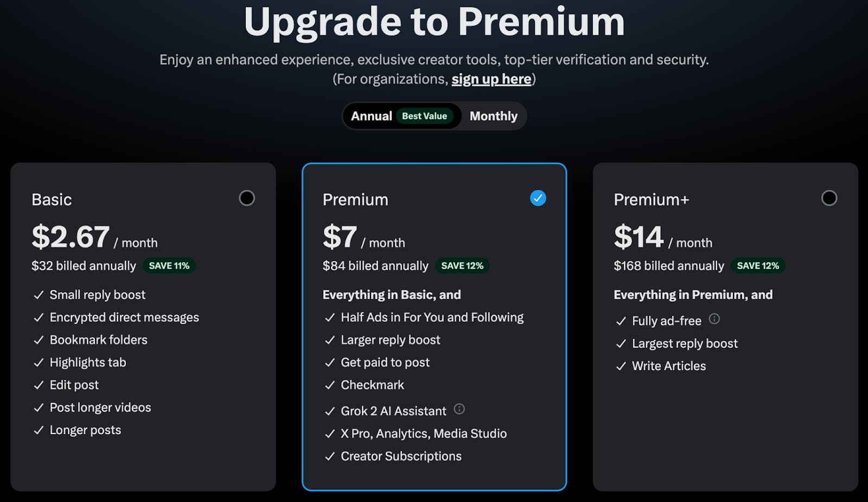This screenshot has height=502, width=868.
Task: Click SAVE 12% badge on Premium card
Action: click(462, 266)
